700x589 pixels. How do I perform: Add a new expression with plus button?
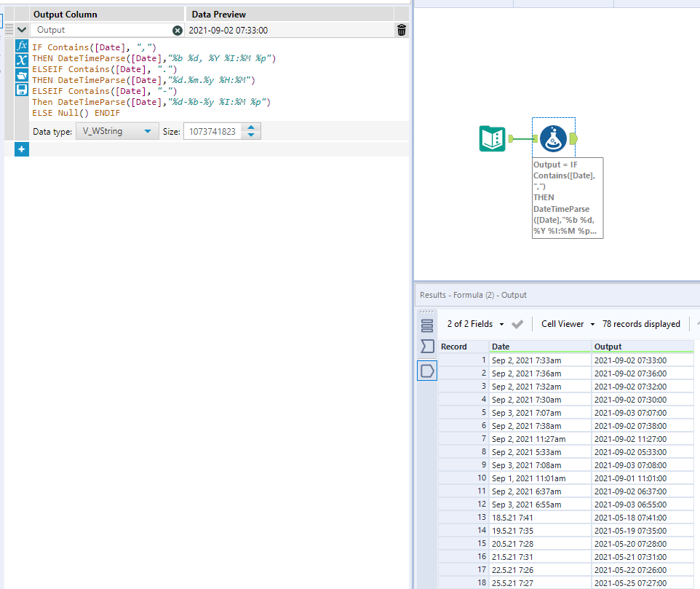[21, 149]
